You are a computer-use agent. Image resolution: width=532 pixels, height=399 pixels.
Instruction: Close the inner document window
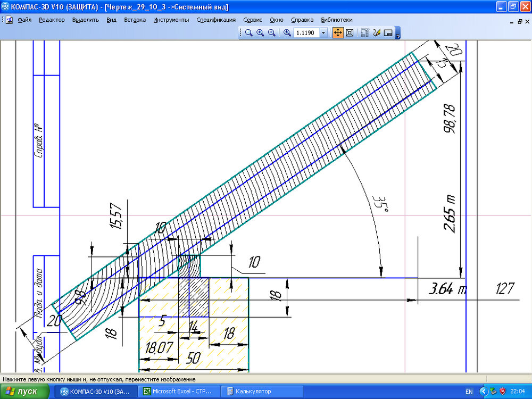[x=528, y=22]
